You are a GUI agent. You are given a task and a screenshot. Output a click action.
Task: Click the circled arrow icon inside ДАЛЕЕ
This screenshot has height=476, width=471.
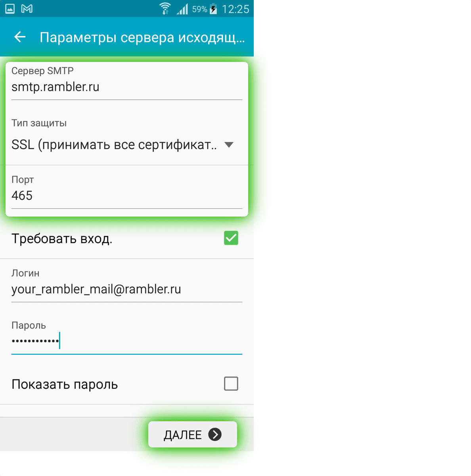pyautogui.click(x=215, y=434)
